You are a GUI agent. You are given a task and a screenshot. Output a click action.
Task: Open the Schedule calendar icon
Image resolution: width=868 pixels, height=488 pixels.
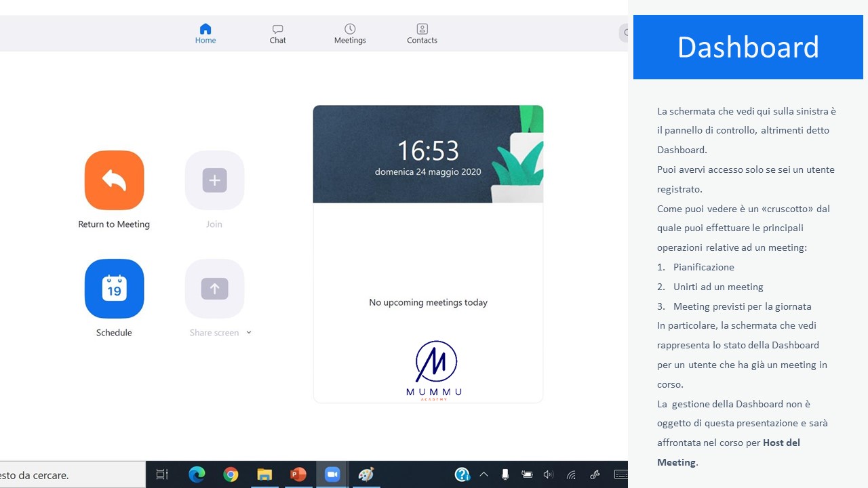coord(114,289)
